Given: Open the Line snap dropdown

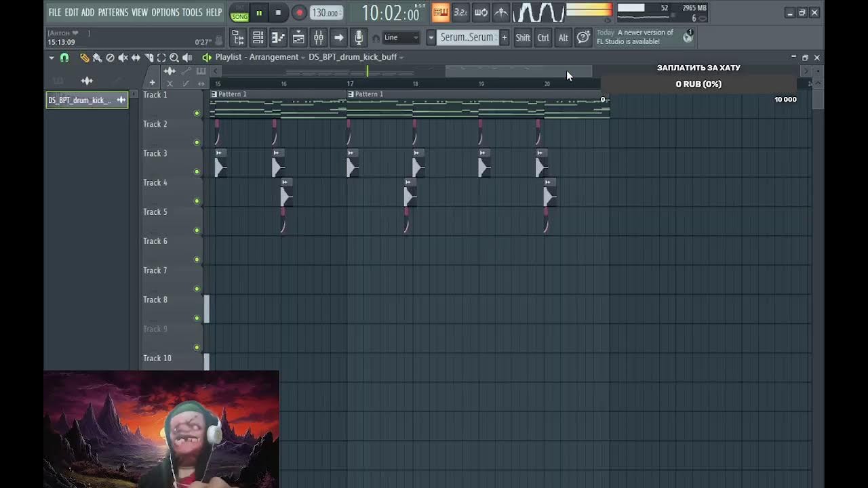Looking at the screenshot, I should click(x=401, y=38).
